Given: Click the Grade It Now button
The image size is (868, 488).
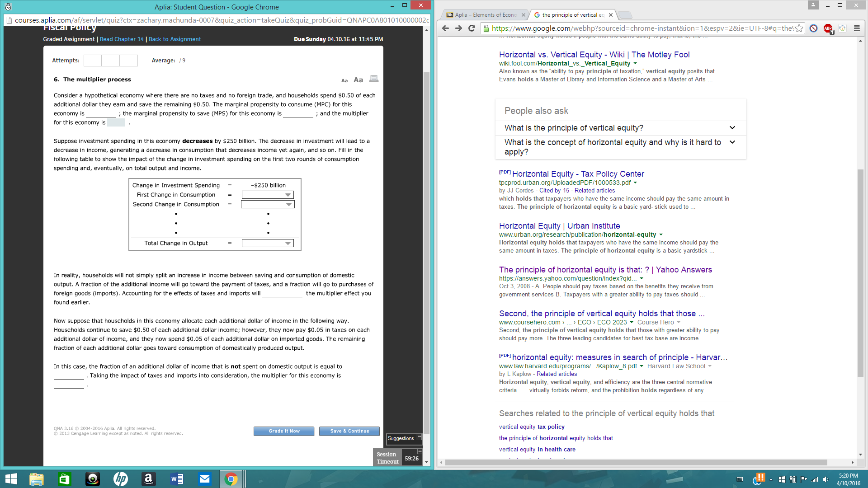Looking at the screenshot, I should [x=284, y=431].
